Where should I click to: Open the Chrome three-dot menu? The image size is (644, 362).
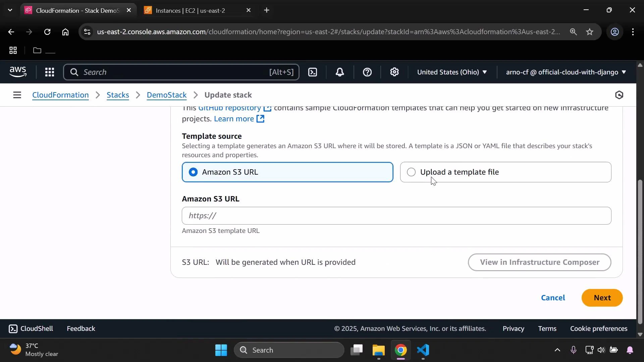(633, 32)
